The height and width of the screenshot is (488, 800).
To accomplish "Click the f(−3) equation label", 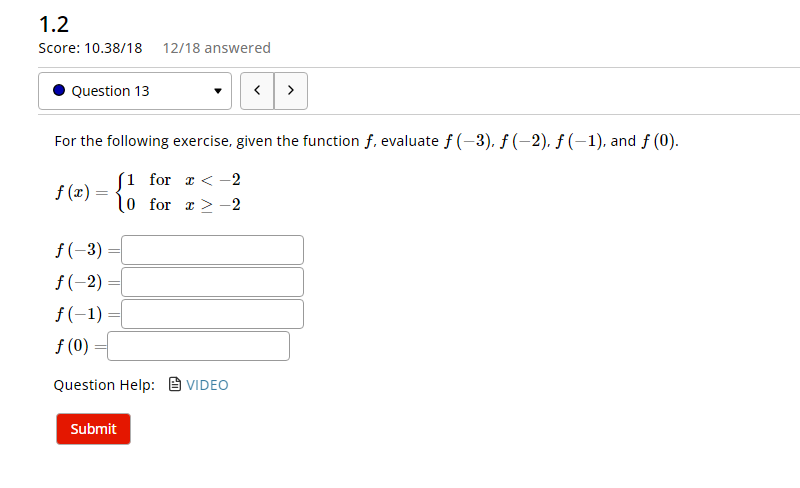I will [87, 250].
